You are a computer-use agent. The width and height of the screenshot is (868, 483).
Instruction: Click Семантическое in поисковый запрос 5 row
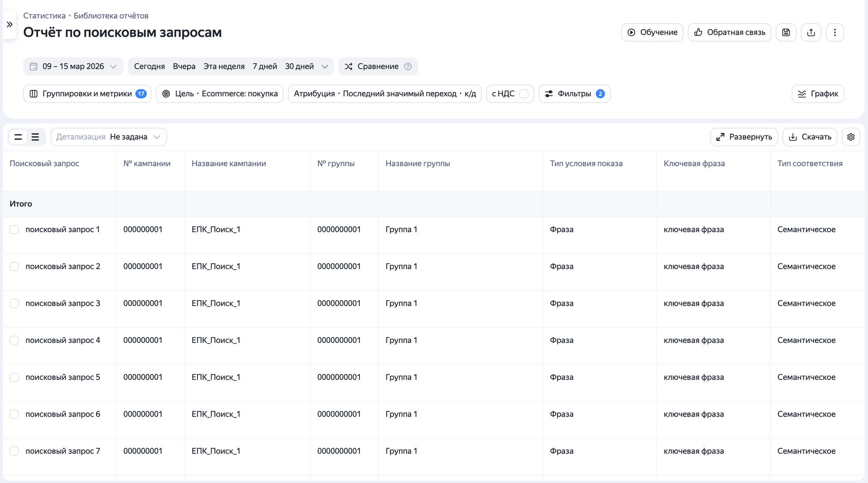807,377
